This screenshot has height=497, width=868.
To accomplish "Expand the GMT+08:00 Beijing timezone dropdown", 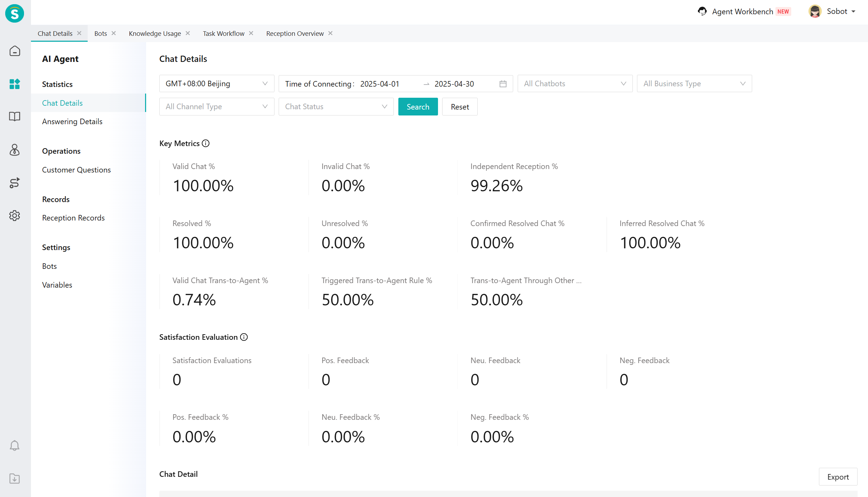I will point(217,83).
